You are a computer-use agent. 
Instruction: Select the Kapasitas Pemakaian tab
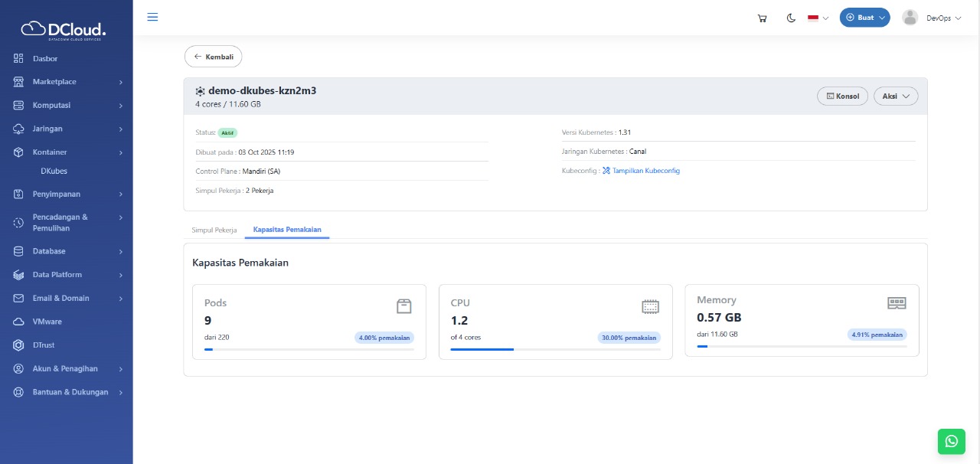point(287,229)
